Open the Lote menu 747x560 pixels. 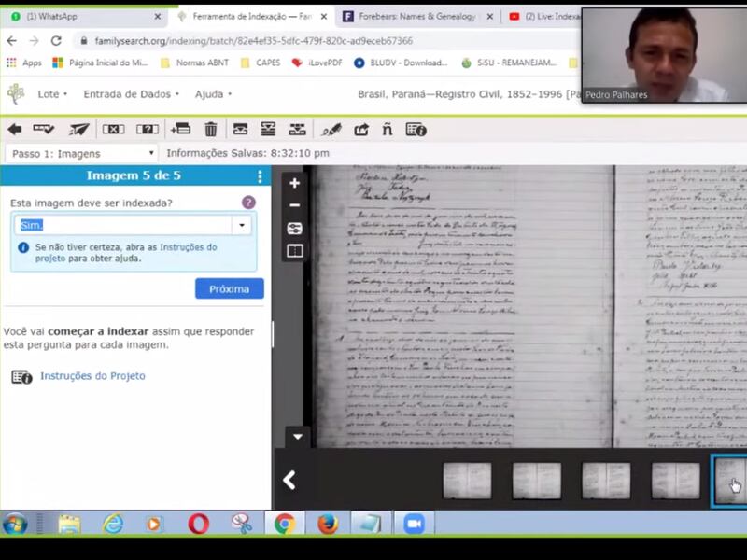[52, 94]
